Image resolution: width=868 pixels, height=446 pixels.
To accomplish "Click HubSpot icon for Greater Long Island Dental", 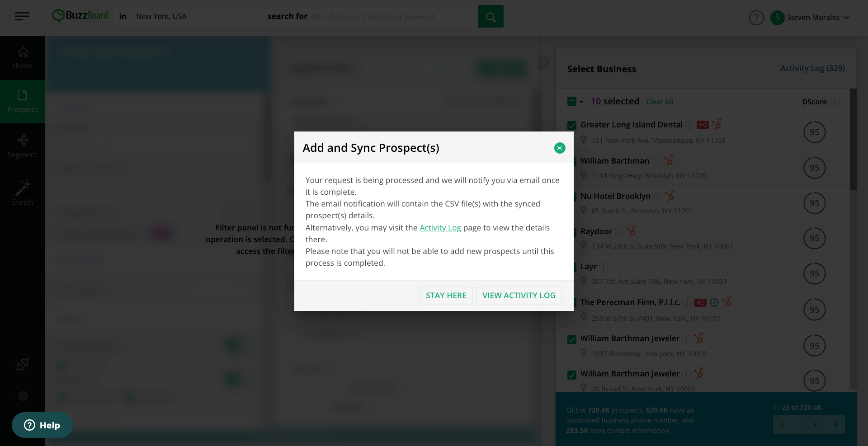I will pyautogui.click(x=717, y=124).
